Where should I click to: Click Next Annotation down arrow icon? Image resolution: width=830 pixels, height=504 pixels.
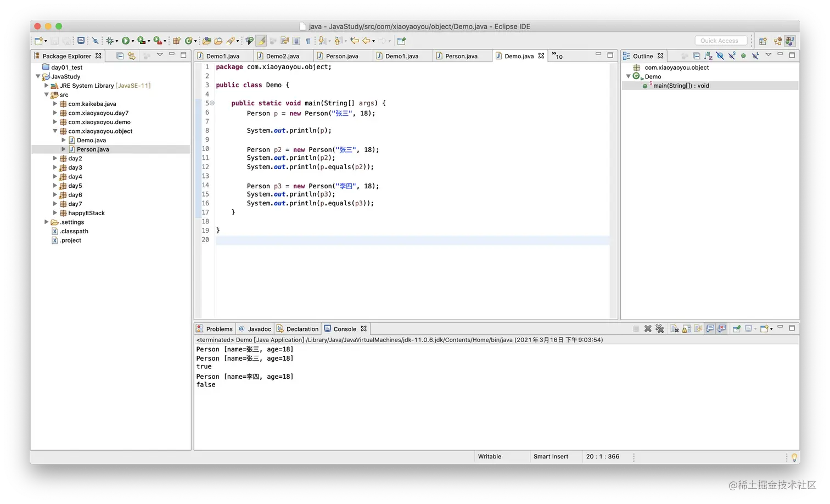click(322, 41)
